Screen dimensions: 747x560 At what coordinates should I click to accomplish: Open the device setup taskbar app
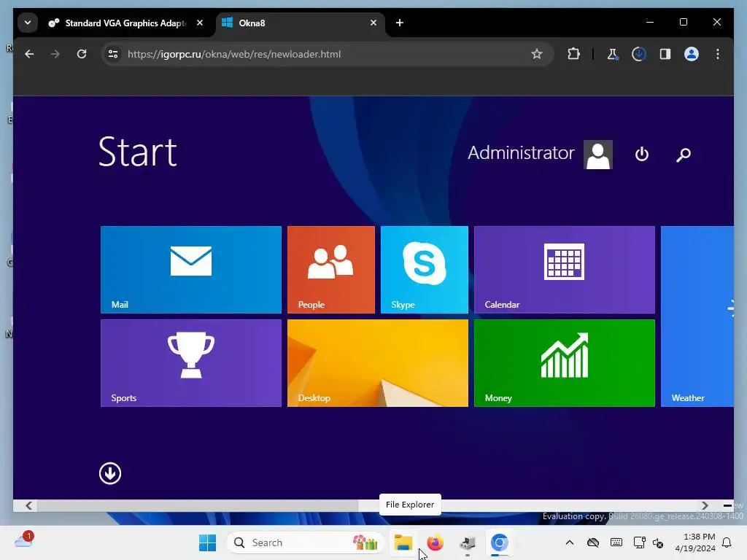pyautogui.click(x=468, y=542)
